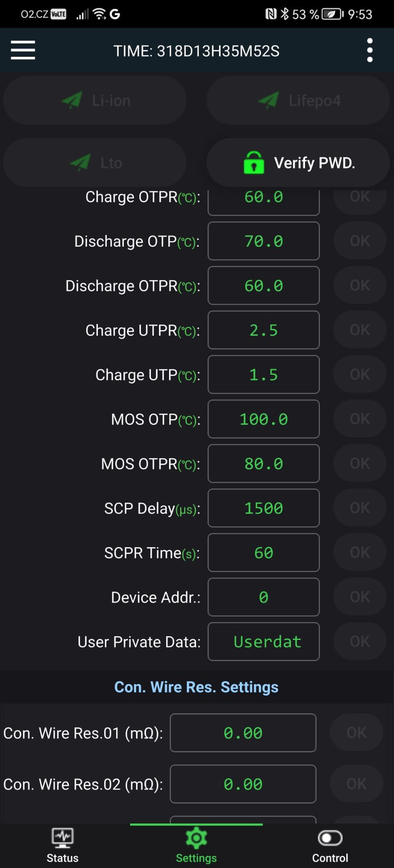394x868 pixels.
Task: Tap the Control toggle icon
Action: coord(330,837)
